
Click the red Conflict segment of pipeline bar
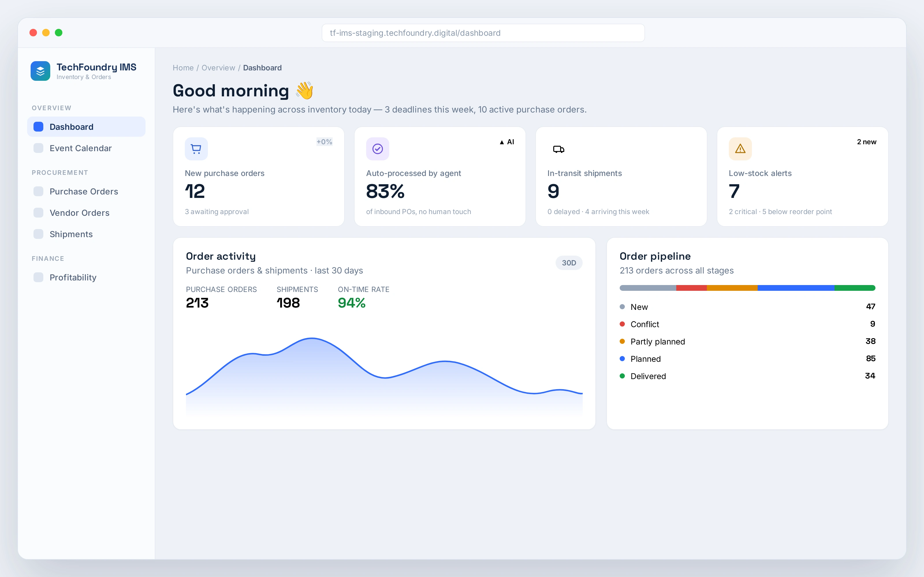(x=691, y=288)
